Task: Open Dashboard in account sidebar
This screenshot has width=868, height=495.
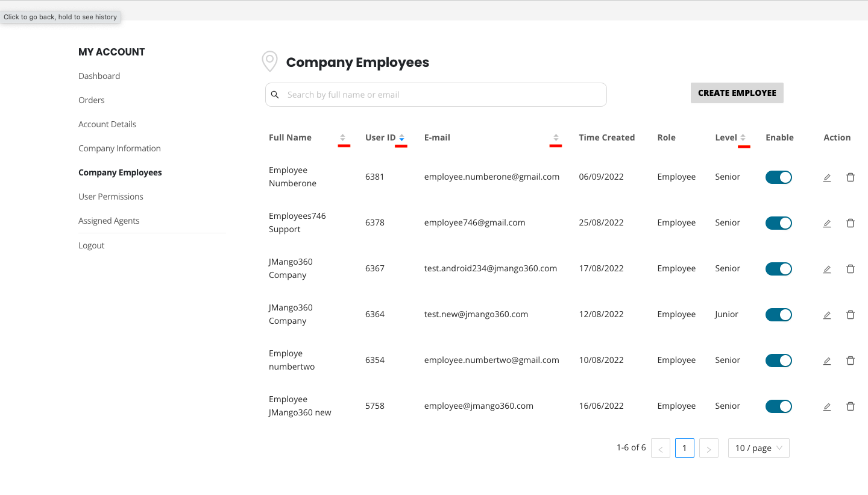Action: click(x=99, y=76)
